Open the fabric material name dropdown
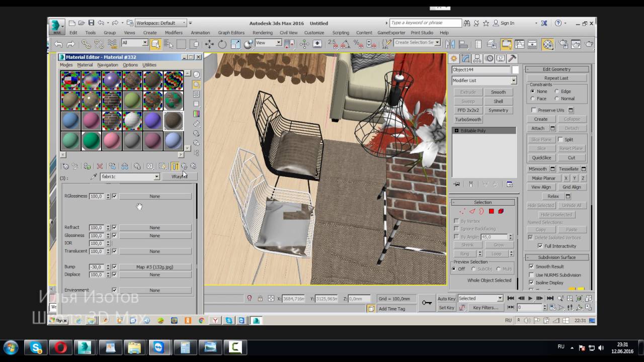Viewport: 644px width, 362px height. pos(130,177)
